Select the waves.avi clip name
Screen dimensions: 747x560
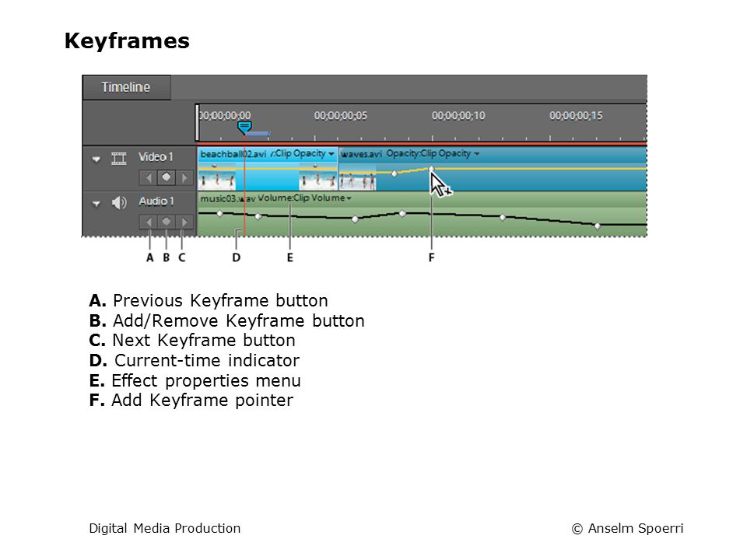pos(362,154)
